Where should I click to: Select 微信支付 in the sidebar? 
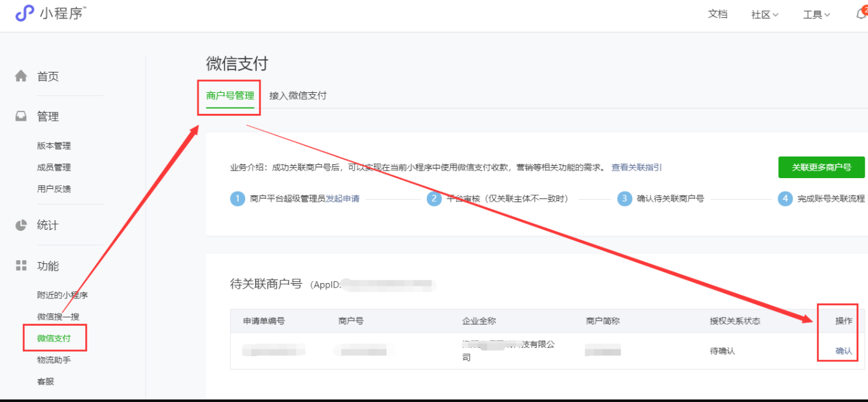point(54,338)
